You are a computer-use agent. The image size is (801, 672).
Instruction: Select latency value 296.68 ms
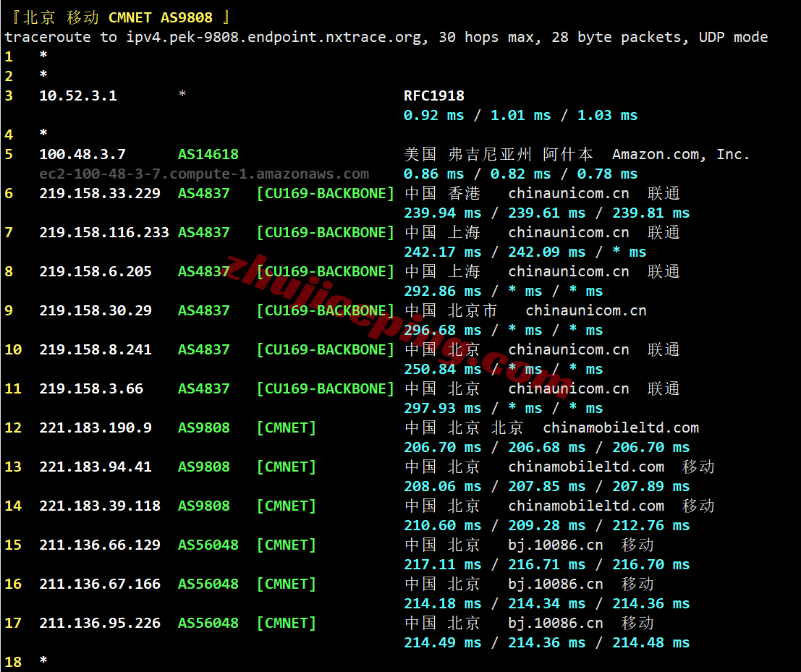pyautogui.click(x=443, y=330)
